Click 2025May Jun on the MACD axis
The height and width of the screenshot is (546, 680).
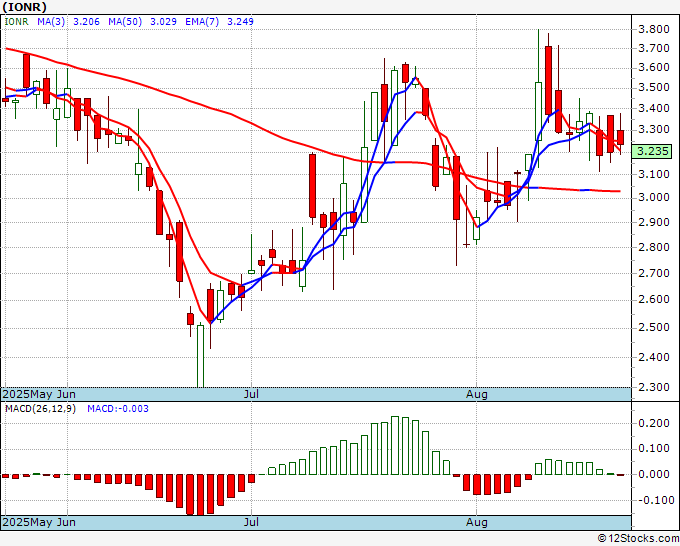(39, 522)
